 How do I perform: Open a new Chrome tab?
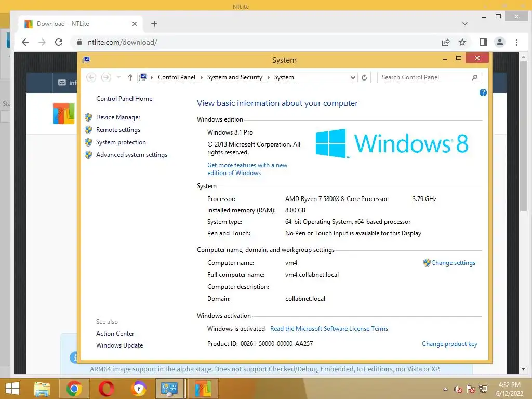click(x=154, y=24)
